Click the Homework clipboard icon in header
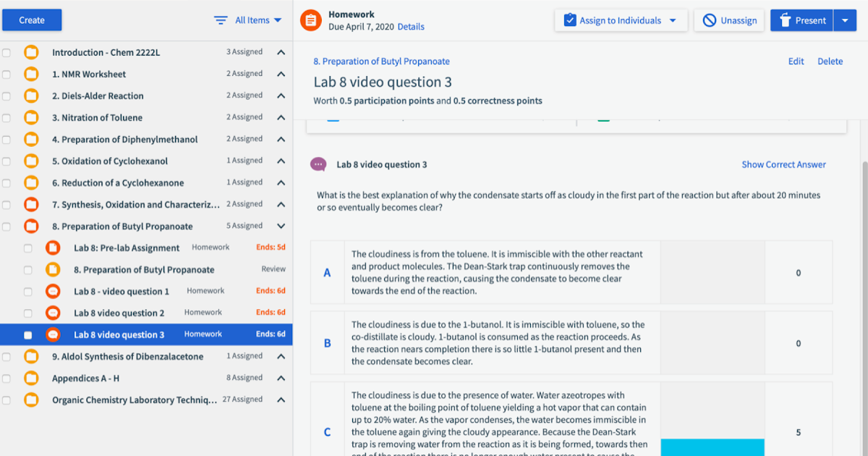Screen dimensions: 868x456 pos(310,20)
